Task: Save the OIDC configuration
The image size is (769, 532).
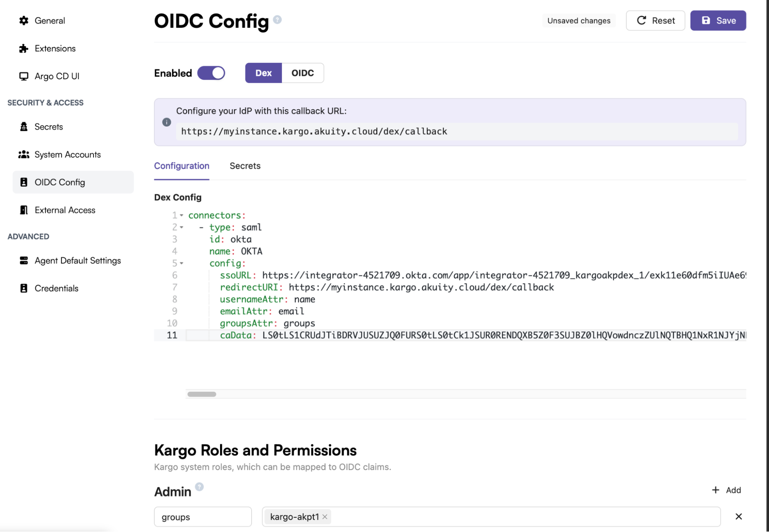Action: point(718,20)
